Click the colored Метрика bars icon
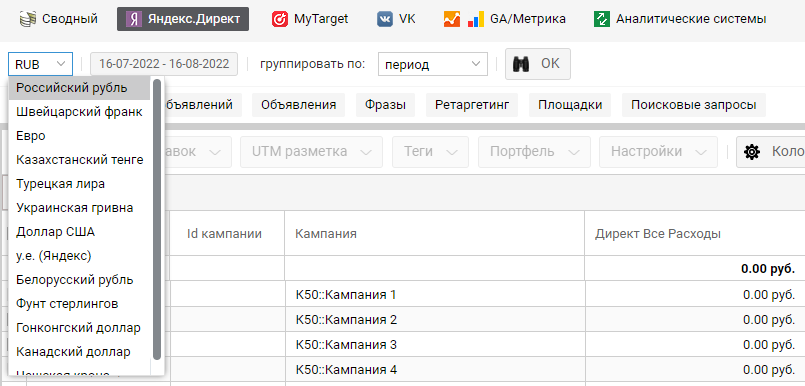 (x=476, y=20)
